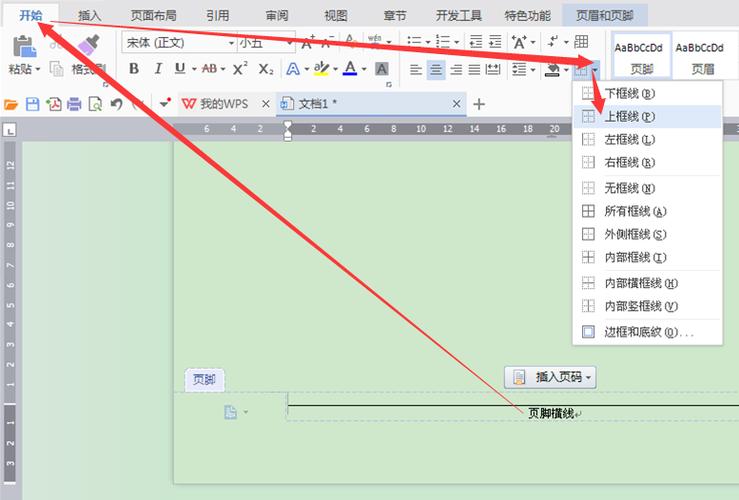Switch to the 插入 ribbon tab
Viewport: 739px width, 500px height.
(90, 16)
